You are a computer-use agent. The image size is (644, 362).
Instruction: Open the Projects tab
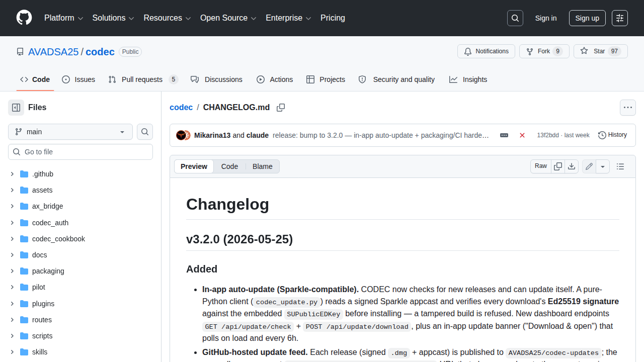point(326,79)
